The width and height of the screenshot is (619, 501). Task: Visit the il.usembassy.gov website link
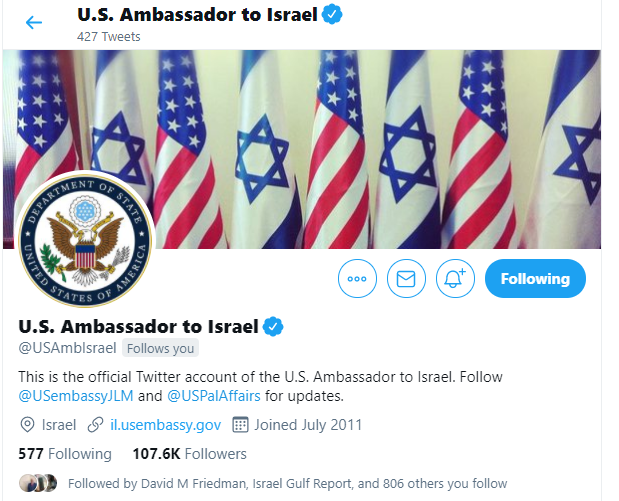click(165, 425)
